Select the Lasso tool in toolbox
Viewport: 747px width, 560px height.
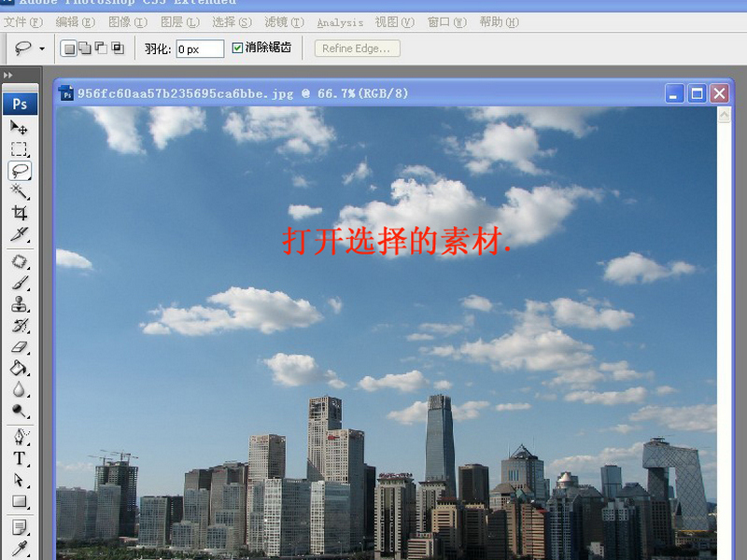coord(20,171)
